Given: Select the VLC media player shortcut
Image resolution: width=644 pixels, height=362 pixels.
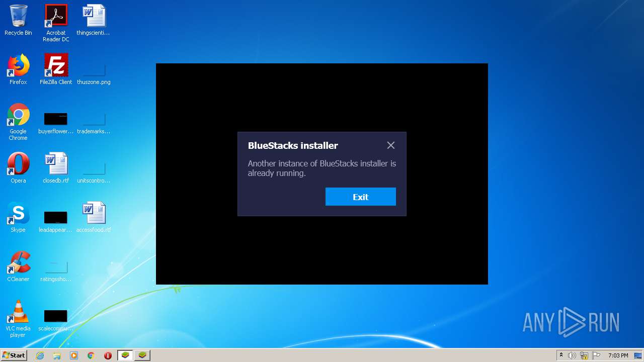Looking at the screenshot, I should click(18, 319).
